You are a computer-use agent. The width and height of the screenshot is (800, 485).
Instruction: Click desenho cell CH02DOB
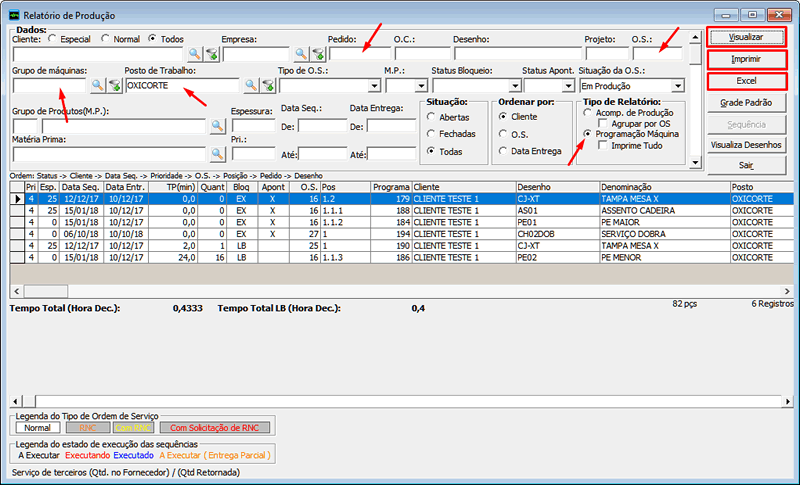click(558, 234)
